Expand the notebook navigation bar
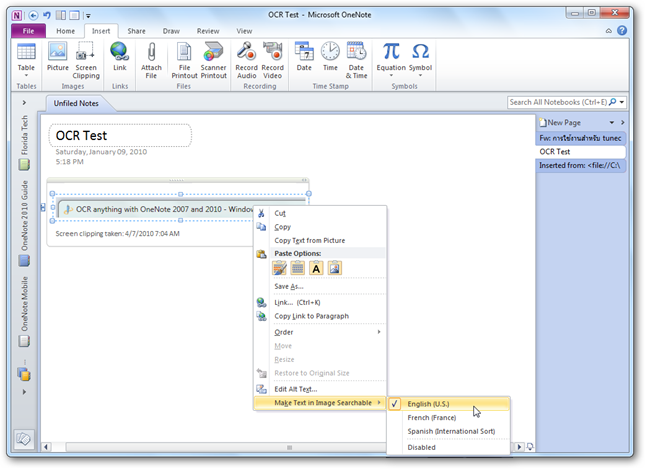This screenshot has width=645, height=469. click(24, 102)
